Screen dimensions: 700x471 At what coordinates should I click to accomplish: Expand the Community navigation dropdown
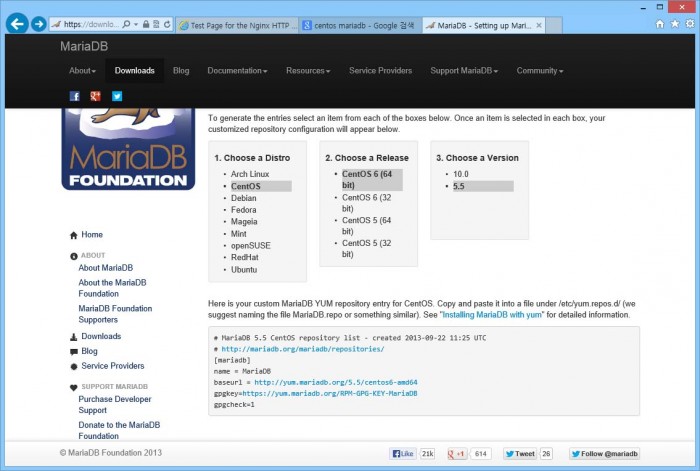point(540,71)
